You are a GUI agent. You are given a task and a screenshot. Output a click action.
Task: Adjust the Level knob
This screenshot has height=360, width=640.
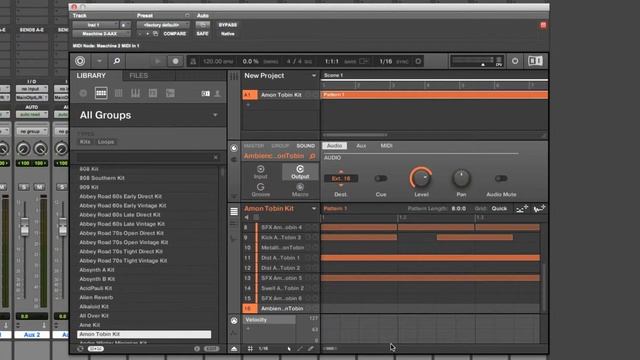[421, 178]
